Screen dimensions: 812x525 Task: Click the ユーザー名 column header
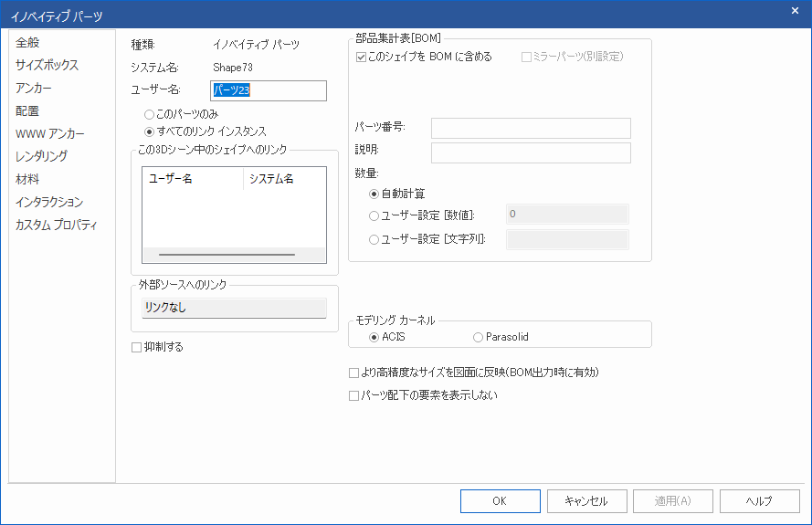point(193,179)
